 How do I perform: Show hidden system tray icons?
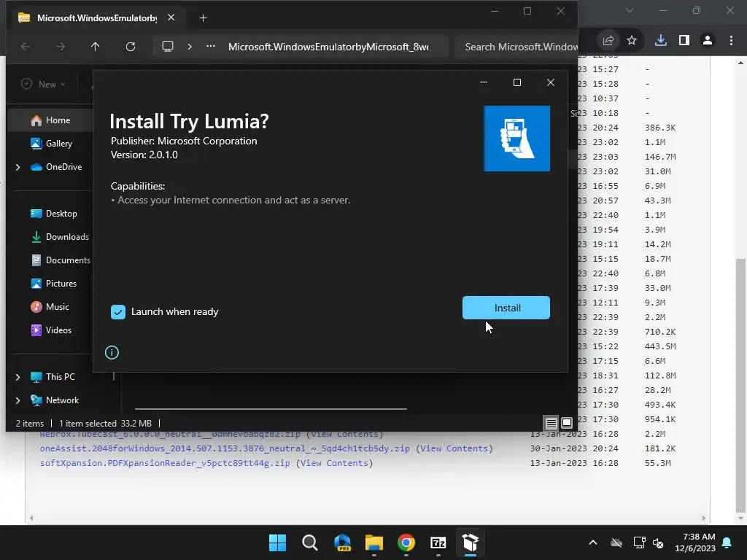click(x=592, y=542)
